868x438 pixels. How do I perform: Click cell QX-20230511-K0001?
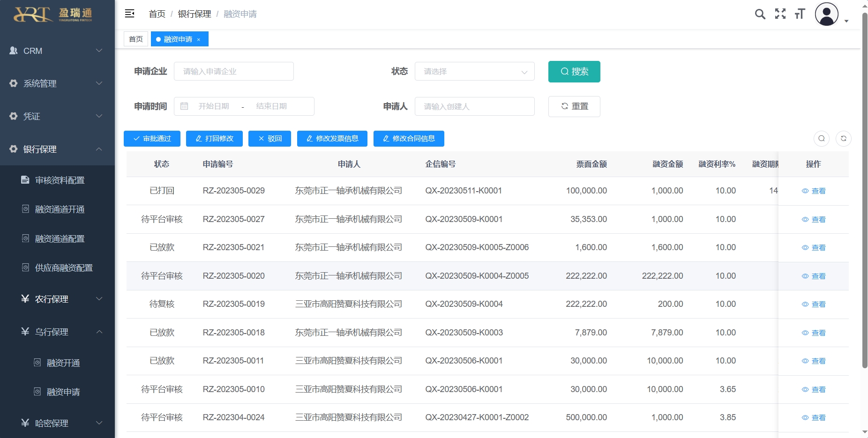[464, 191]
